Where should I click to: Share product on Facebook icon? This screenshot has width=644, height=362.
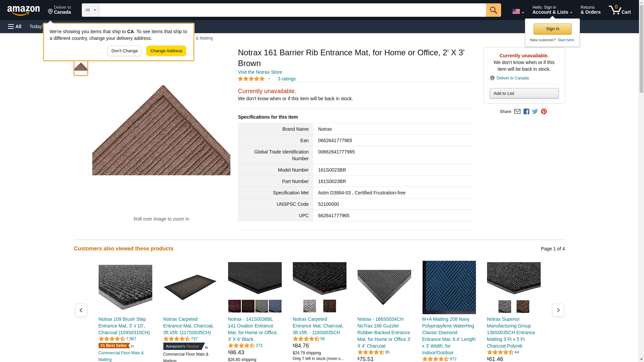[526, 112]
